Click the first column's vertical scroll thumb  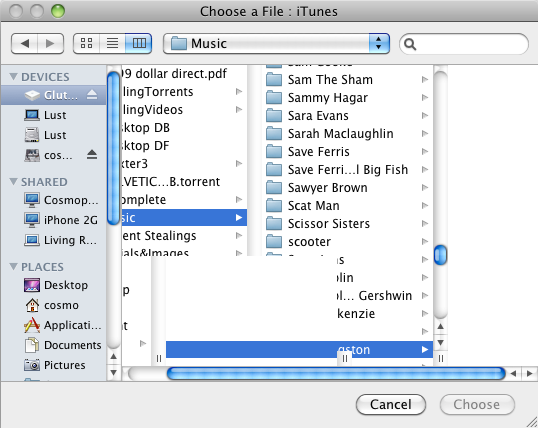point(114,149)
